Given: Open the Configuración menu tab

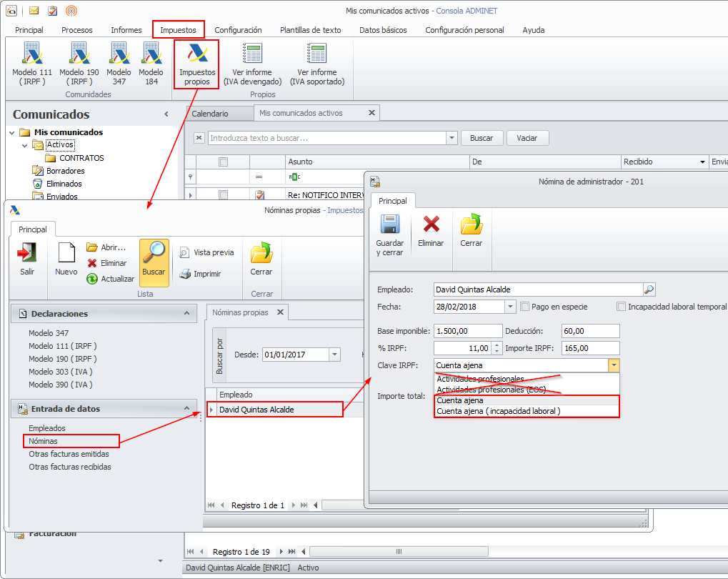Looking at the screenshot, I should pyautogui.click(x=238, y=30).
